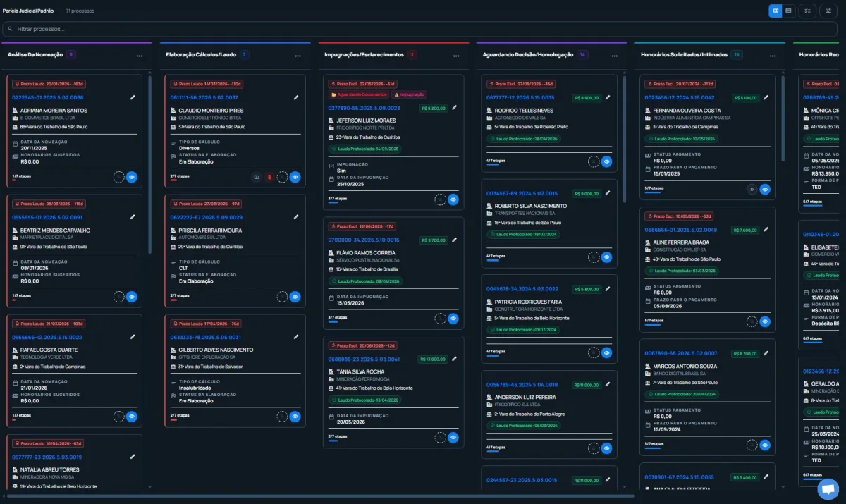Viewport: 846px width, 504px height.
Task: Open Aguardando Decisão/Homologação column menu
Action: (x=614, y=56)
